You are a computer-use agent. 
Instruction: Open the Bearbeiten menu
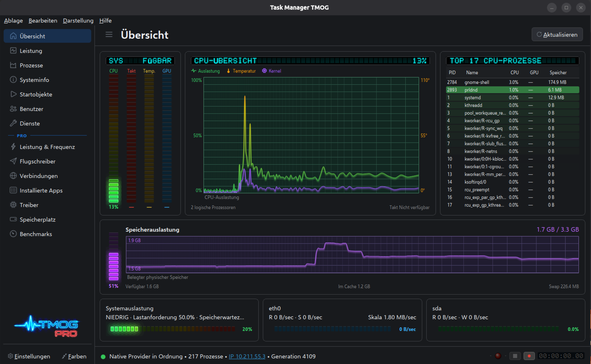point(43,21)
